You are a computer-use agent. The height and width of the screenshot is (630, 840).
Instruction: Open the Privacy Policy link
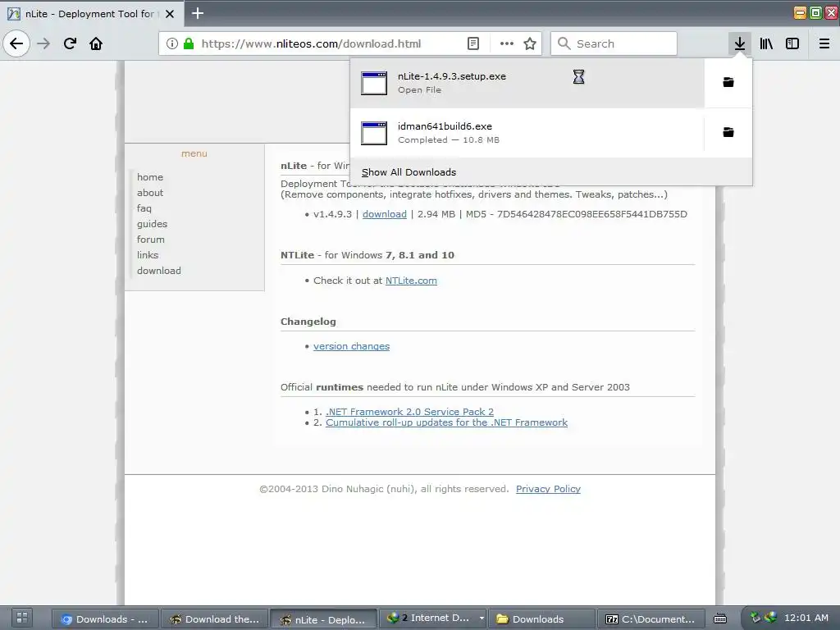[x=548, y=489]
